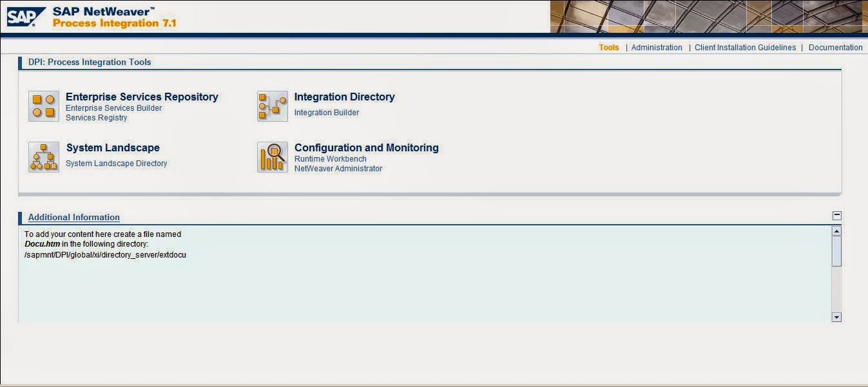
Task: Click the scroll up arrow in Additional Information
Action: 836,231
